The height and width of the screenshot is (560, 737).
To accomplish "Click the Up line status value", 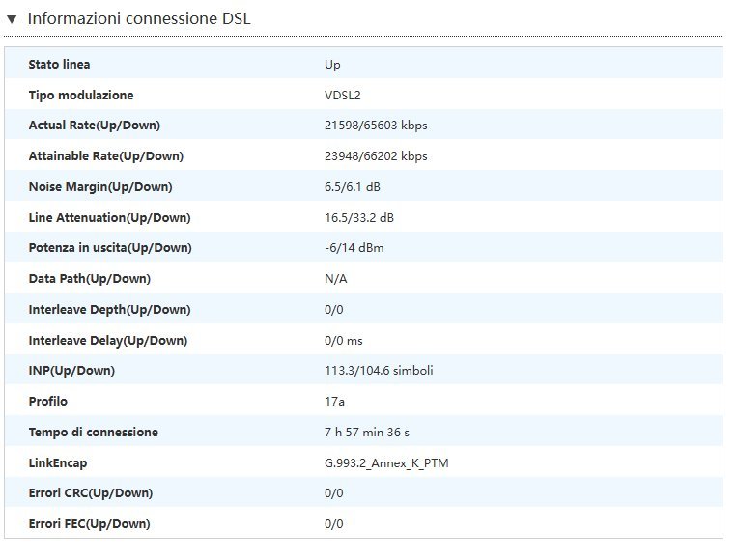I will click(x=332, y=65).
